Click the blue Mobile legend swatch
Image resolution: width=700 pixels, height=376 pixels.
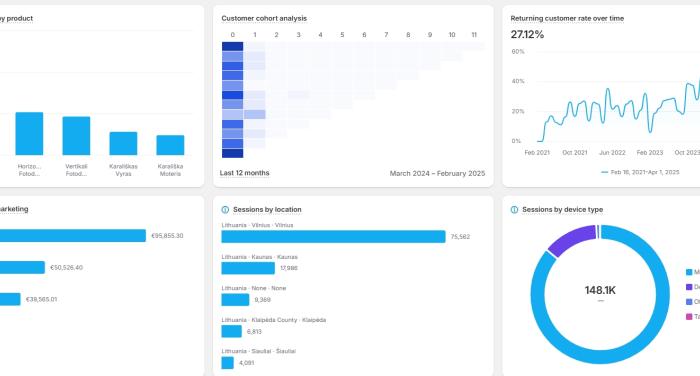pyautogui.click(x=689, y=272)
